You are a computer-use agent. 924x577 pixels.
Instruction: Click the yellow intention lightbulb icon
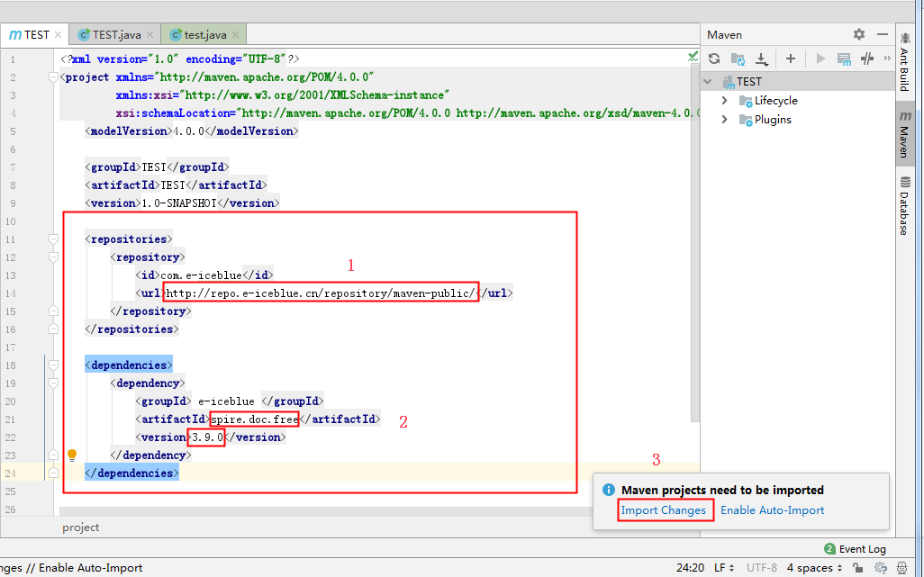click(x=72, y=455)
